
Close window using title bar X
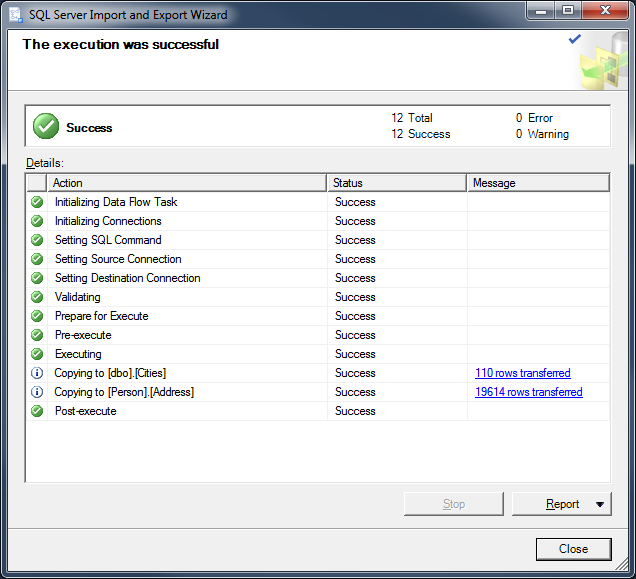point(605,11)
